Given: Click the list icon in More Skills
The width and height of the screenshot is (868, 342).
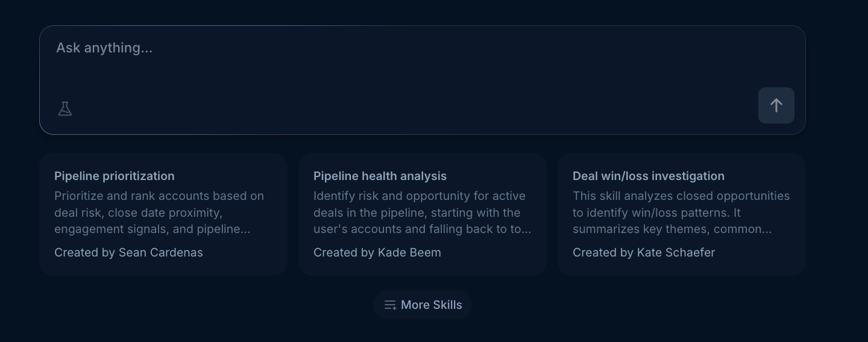Looking at the screenshot, I should [x=390, y=305].
